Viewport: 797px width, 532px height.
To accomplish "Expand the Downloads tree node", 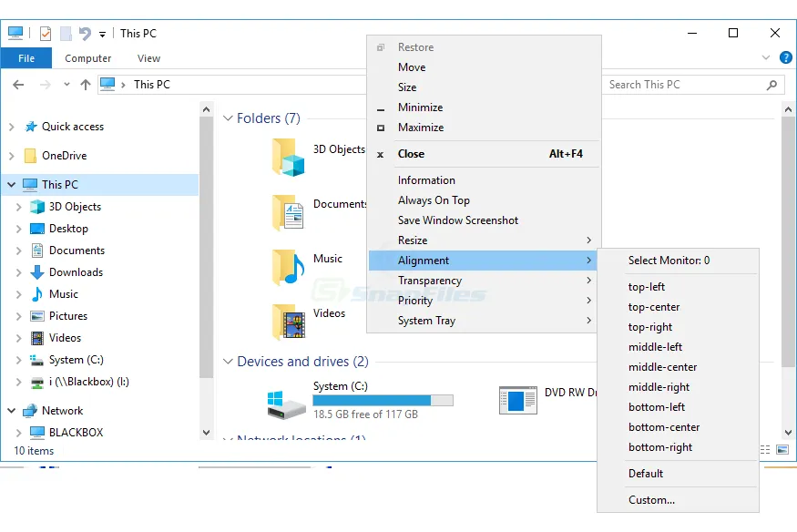I will click(x=18, y=272).
